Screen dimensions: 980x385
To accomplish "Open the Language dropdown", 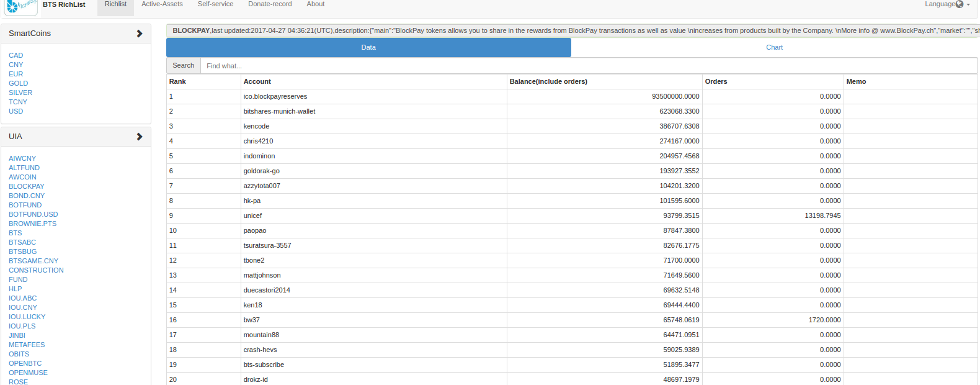I will tap(947, 4).
